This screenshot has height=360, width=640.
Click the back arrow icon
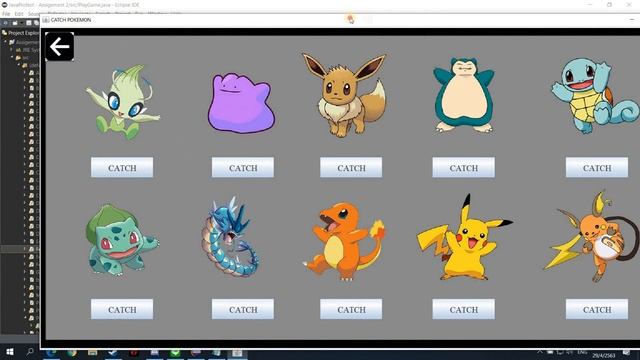point(60,47)
